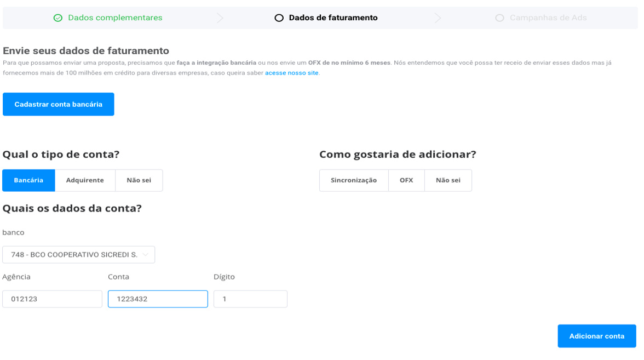This screenshot has width=644, height=360.
Task: Select Bancária as the account type
Action: coord(28,180)
